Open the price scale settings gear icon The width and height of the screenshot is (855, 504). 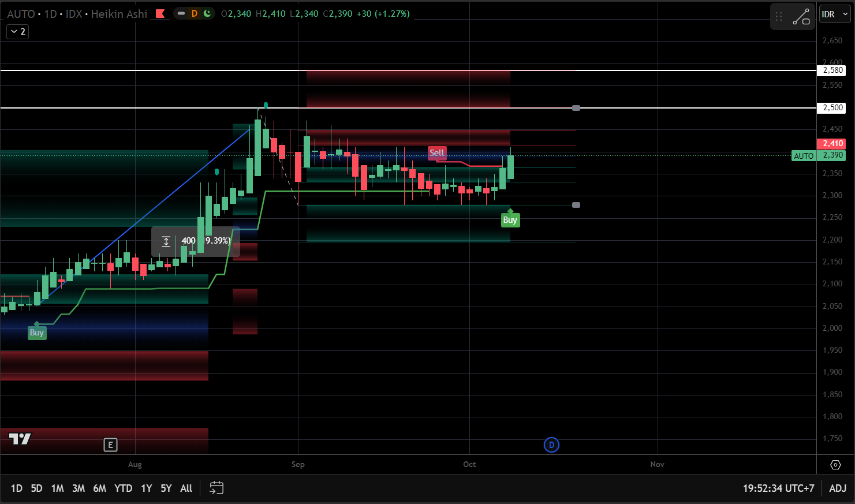pyautogui.click(x=835, y=465)
